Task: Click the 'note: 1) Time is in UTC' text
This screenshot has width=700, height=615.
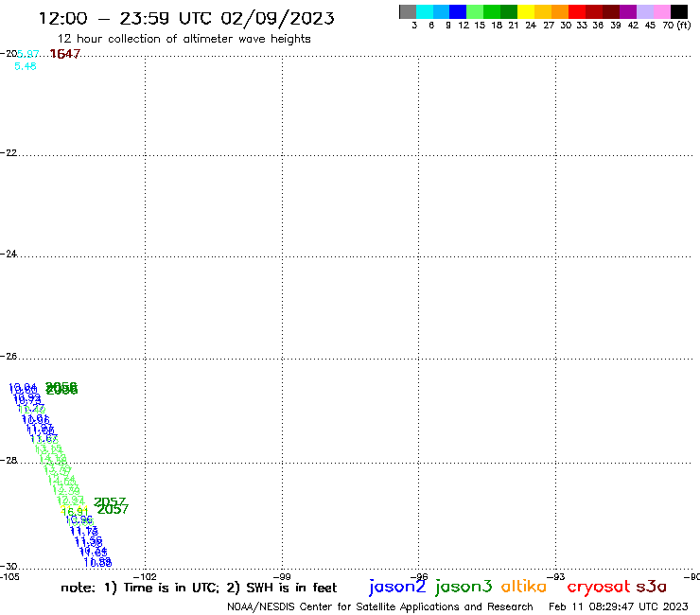Action: coord(140,588)
